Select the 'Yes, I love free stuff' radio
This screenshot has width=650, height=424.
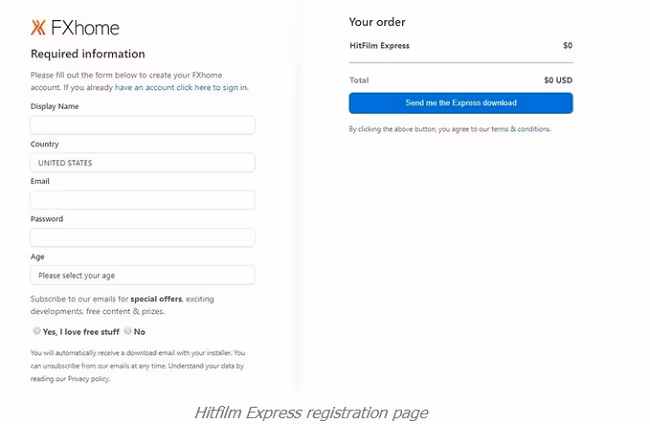pyautogui.click(x=37, y=331)
